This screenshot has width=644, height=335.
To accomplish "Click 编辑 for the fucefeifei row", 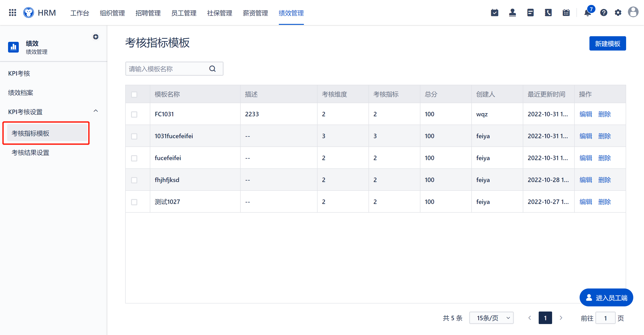I will [585, 158].
